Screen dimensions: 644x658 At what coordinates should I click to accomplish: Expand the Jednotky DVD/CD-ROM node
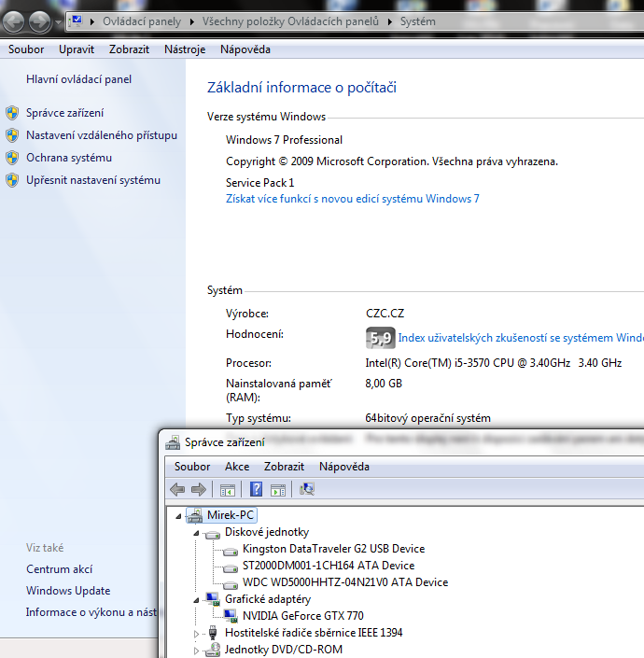coord(197,650)
